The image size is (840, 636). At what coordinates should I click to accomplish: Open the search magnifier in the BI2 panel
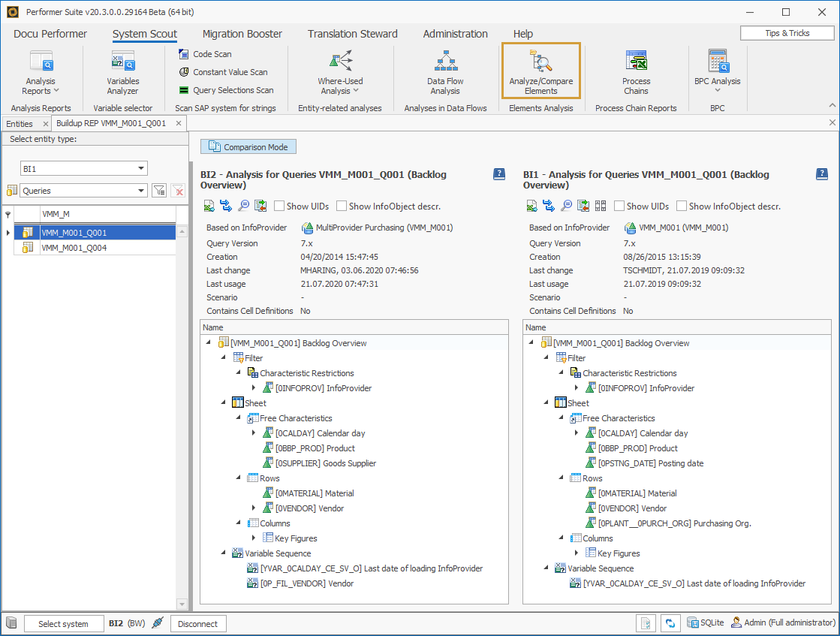(x=243, y=205)
